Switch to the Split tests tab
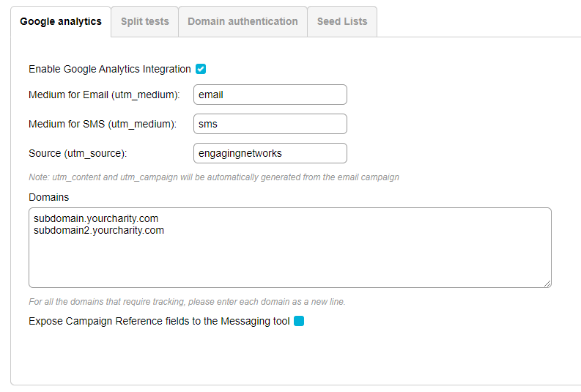Screen dimensions: 581x392 click(x=144, y=21)
